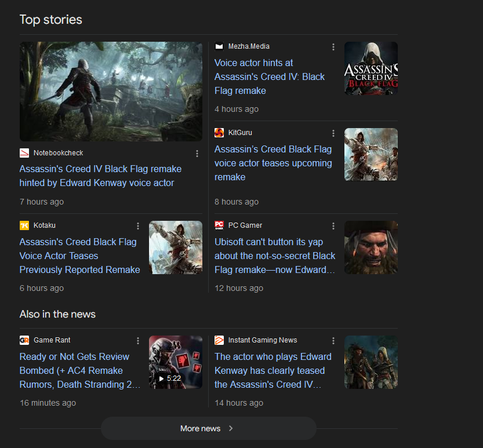Click the Notebookcheck site favicon
483x448 pixels.
[24, 153]
